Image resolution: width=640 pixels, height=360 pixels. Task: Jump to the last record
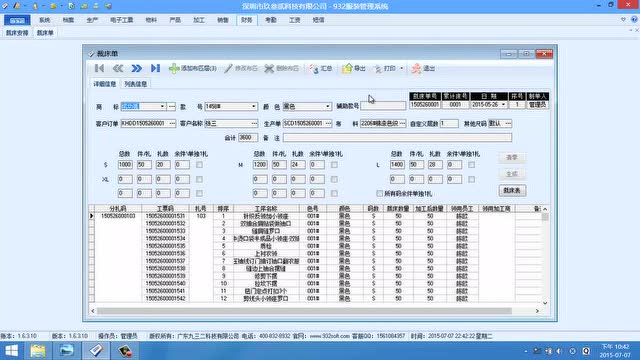tap(156, 68)
